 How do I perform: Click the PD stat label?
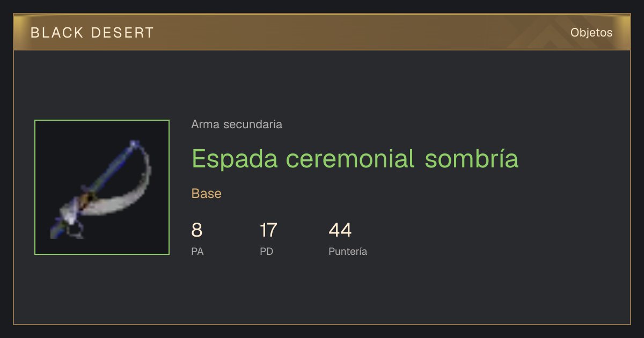coord(267,251)
